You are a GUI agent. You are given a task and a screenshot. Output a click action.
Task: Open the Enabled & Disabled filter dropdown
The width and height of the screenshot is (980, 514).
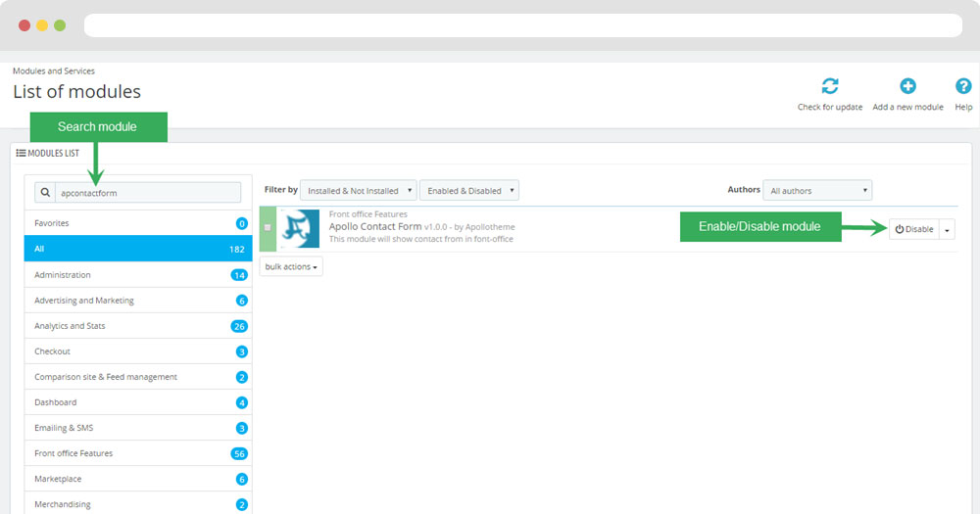pos(469,191)
